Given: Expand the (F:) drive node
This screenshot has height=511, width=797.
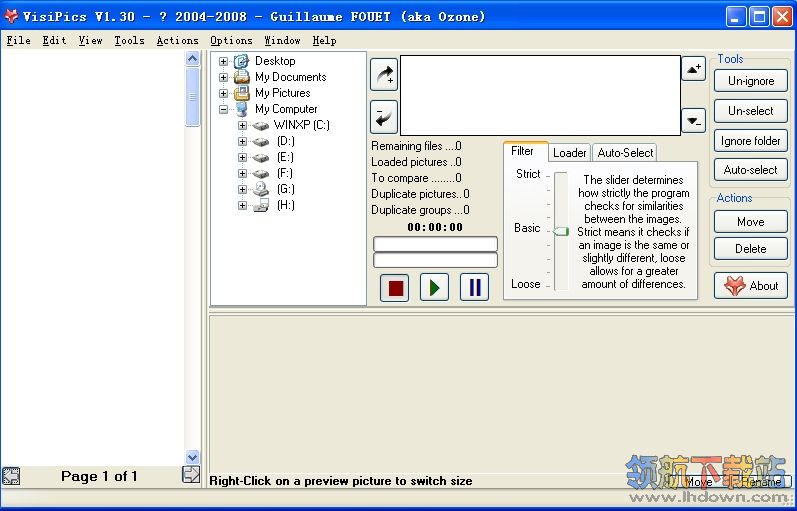Looking at the screenshot, I should pos(242,173).
